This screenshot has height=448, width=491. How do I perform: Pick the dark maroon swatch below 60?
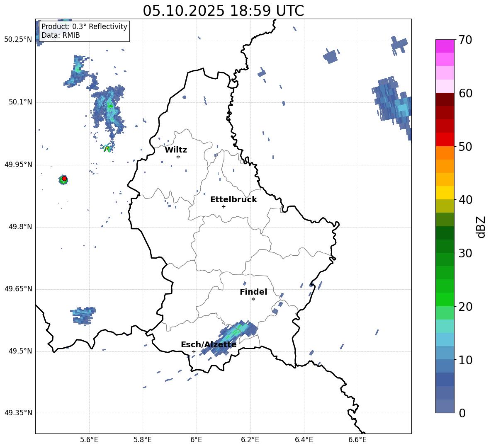[x=445, y=99]
